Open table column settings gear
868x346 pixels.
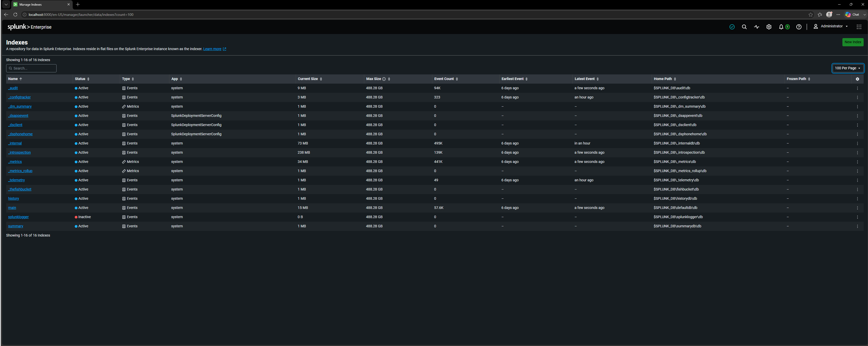[x=858, y=79]
